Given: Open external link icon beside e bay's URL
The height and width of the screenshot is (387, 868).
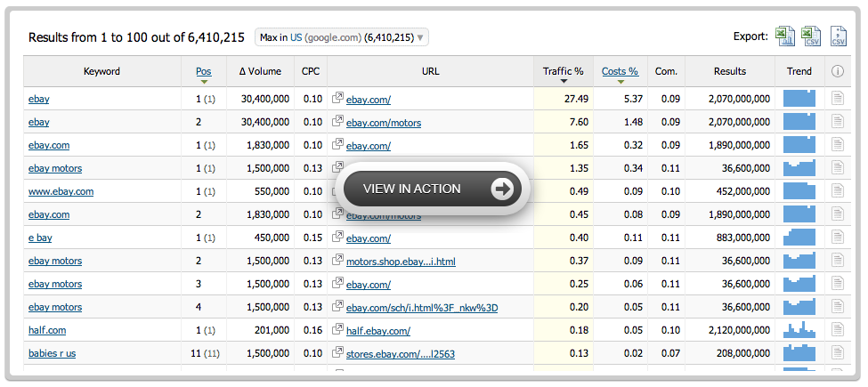Looking at the screenshot, I should tap(337, 238).
